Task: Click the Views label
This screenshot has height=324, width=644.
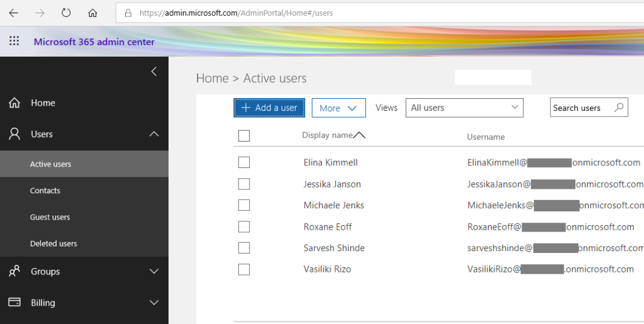Action: tap(387, 108)
